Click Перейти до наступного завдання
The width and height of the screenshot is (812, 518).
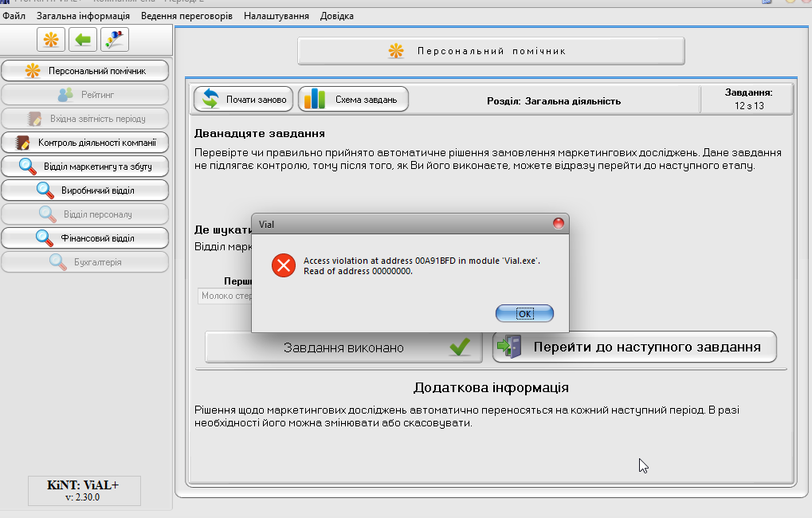pyautogui.click(x=634, y=347)
